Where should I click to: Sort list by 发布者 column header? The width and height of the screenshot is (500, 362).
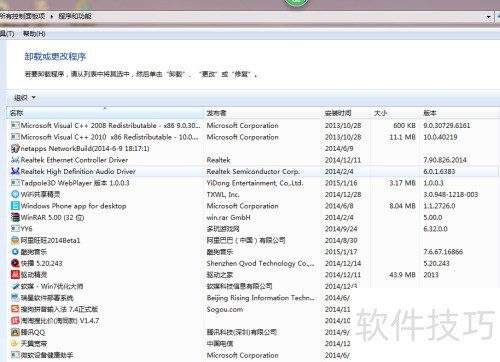point(262,113)
